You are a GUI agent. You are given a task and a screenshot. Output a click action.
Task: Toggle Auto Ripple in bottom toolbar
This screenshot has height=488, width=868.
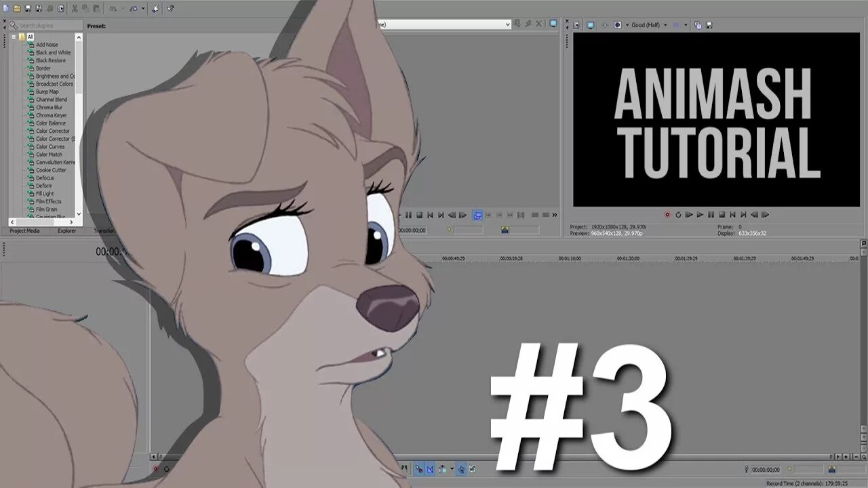pos(442,468)
